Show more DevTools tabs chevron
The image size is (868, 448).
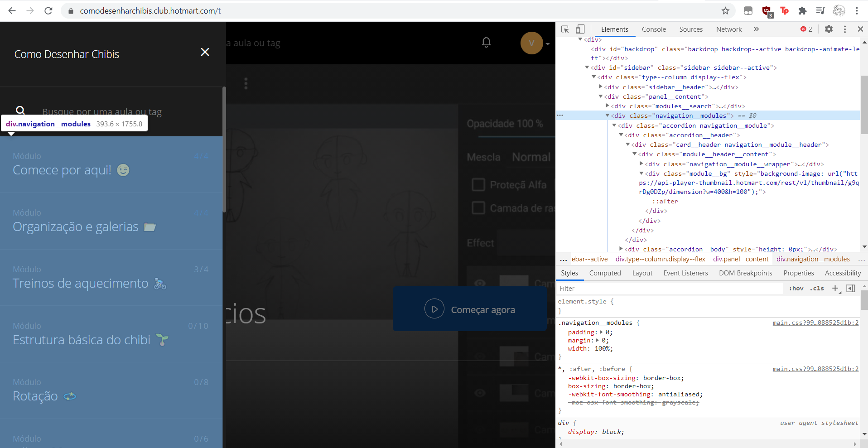(x=756, y=29)
